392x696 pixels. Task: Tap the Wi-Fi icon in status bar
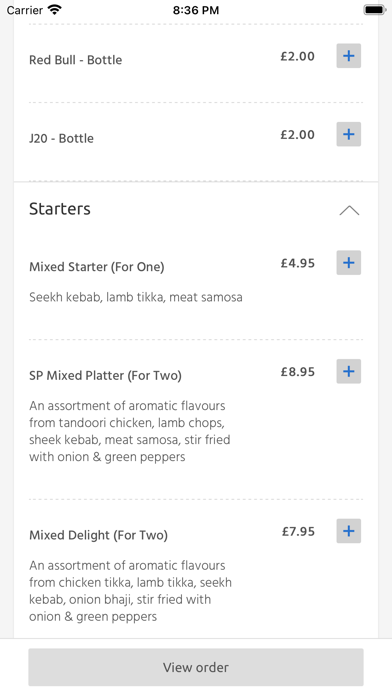[55, 10]
